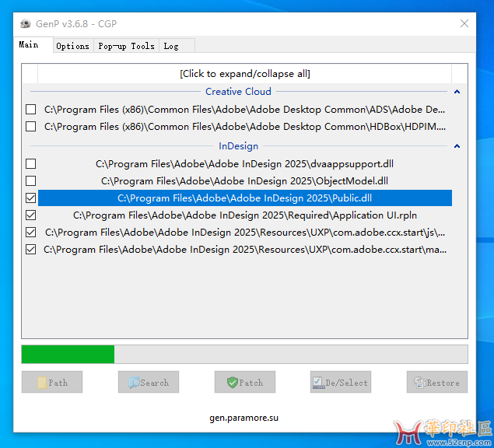
Task: Click the GenP v3.6.8 - CGP title
Action: [76, 23]
